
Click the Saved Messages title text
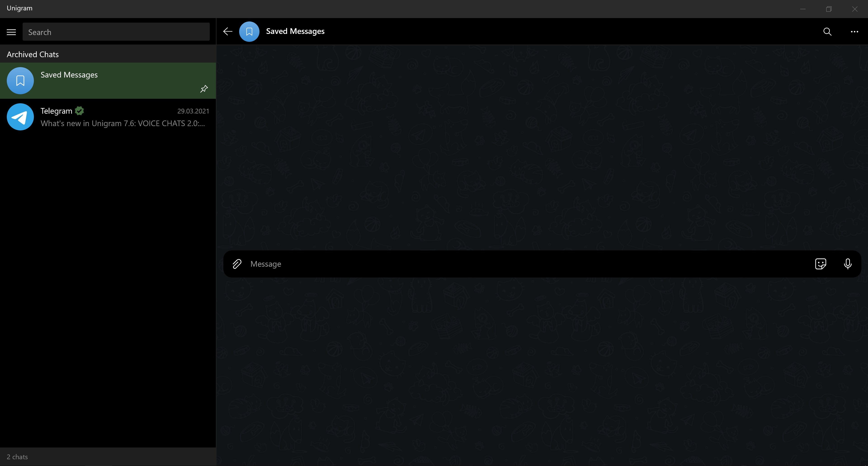(x=295, y=31)
